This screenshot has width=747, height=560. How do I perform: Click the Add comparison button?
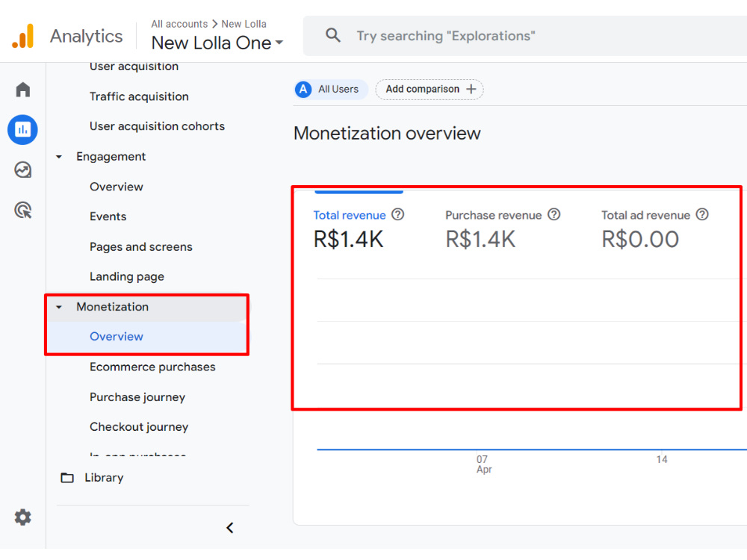click(x=430, y=89)
